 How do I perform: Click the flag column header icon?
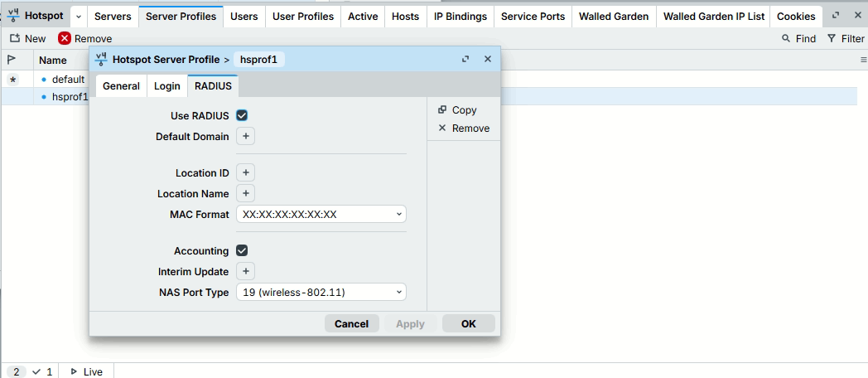12,60
